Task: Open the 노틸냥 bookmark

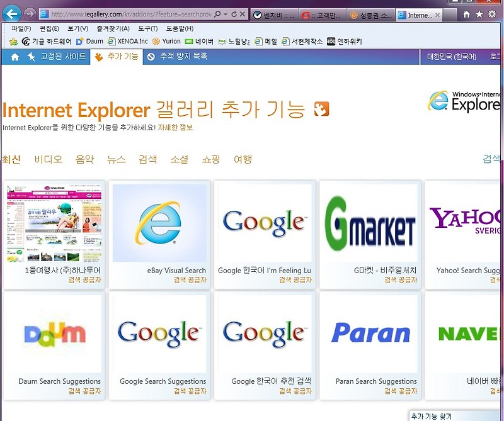Action: pyautogui.click(x=234, y=42)
